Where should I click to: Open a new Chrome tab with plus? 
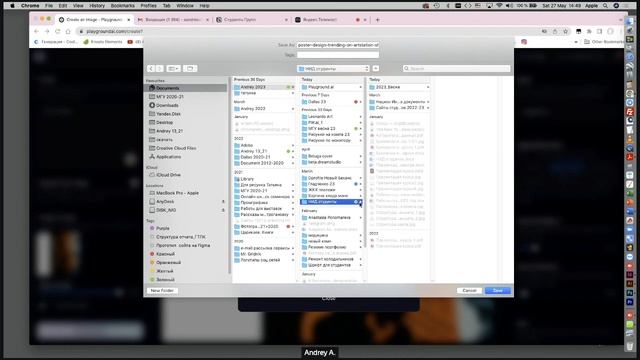tap(378, 20)
